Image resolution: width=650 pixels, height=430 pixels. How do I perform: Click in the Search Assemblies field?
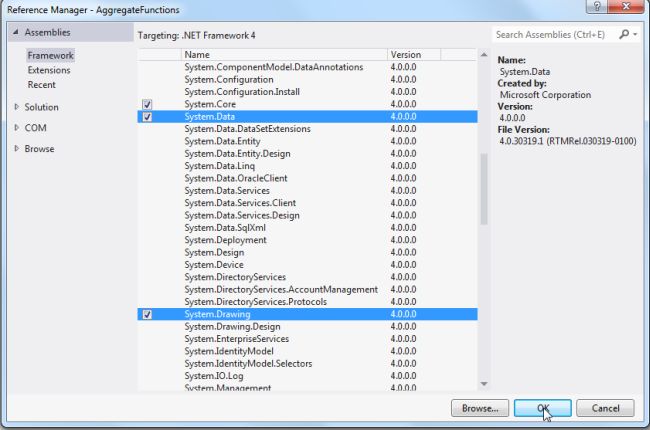(x=553, y=34)
